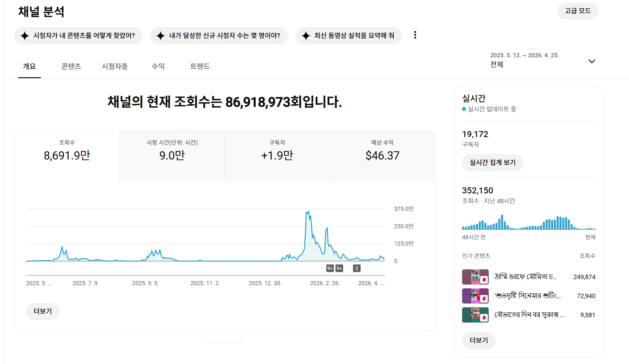Click the 고급 모드 button
This screenshot has width=629, height=364.
pos(578,11)
